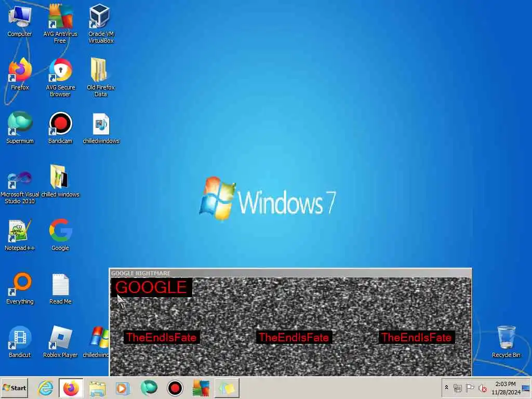Open AVG from the taskbar
532x399 pixels.
(x=201, y=388)
